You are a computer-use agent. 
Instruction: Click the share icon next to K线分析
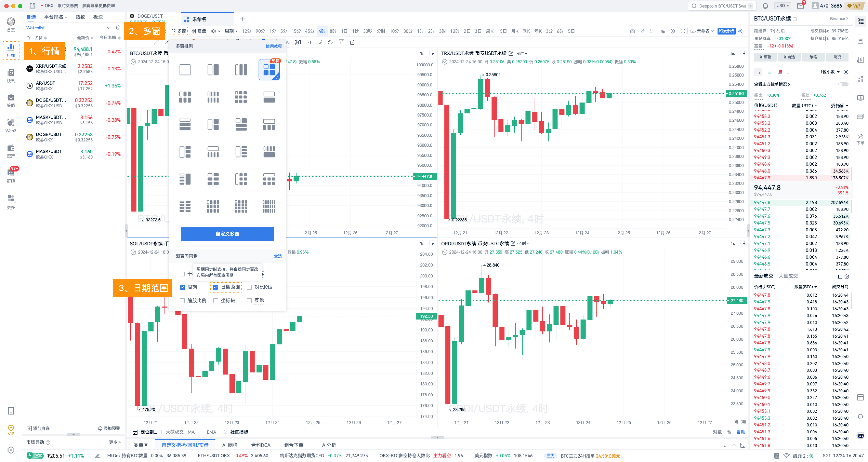pos(741,31)
